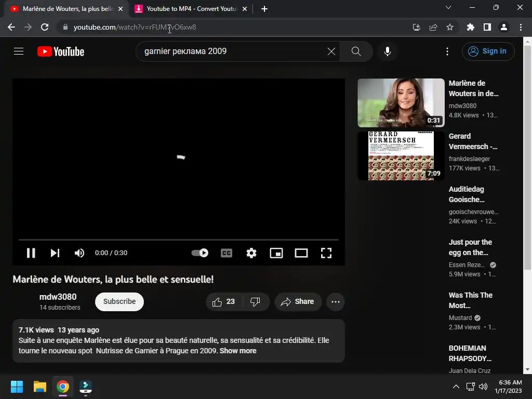Open BOHEMIAN RHAPSODY video title
The height and width of the screenshot is (399, 532).
[470, 353]
